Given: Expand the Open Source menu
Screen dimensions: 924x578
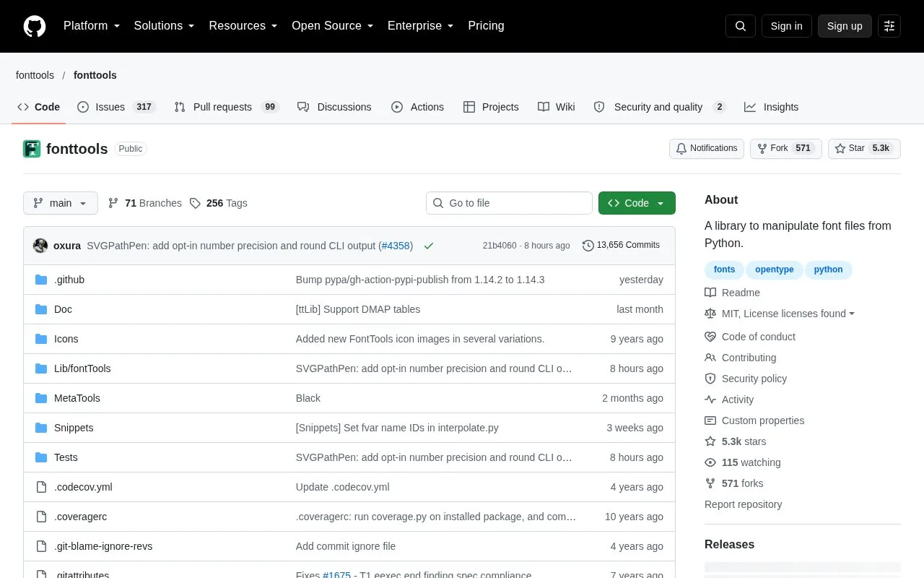Looking at the screenshot, I should coord(333,26).
